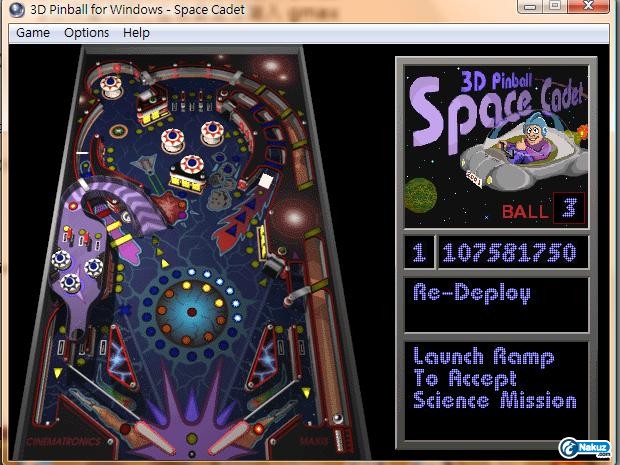Image resolution: width=620 pixels, height=465 pixels.
Task: Maximize the 3D Pinball window
Action: [x=555, y=6]
